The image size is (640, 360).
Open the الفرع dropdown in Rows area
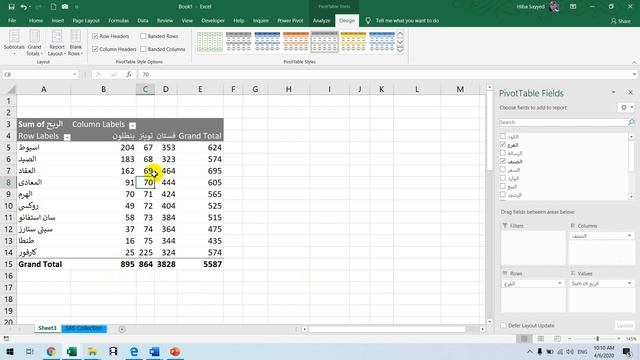(x=560, y=283)
